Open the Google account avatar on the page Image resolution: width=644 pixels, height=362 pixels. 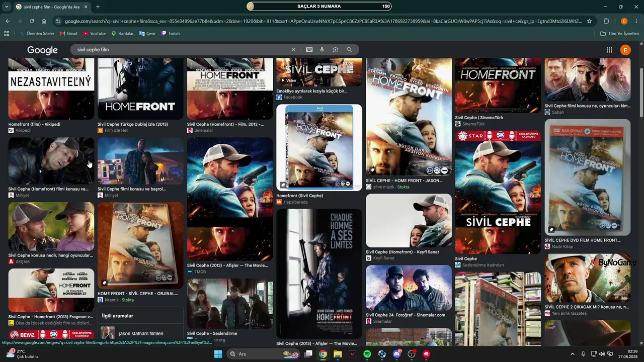pos(625,50)
